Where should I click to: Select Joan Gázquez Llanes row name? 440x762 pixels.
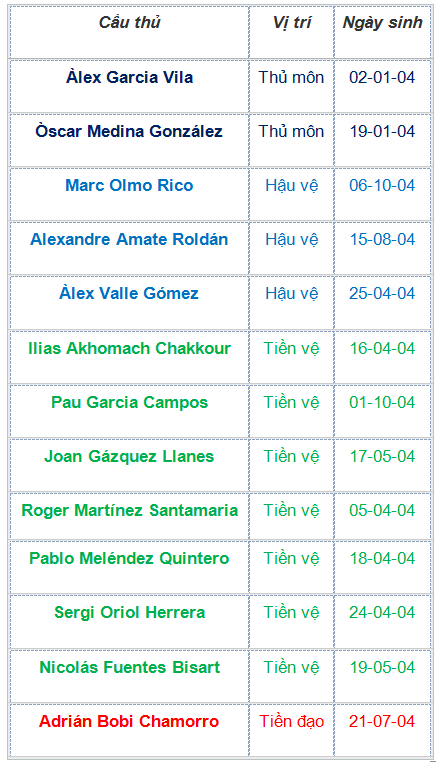pos(129,456)
